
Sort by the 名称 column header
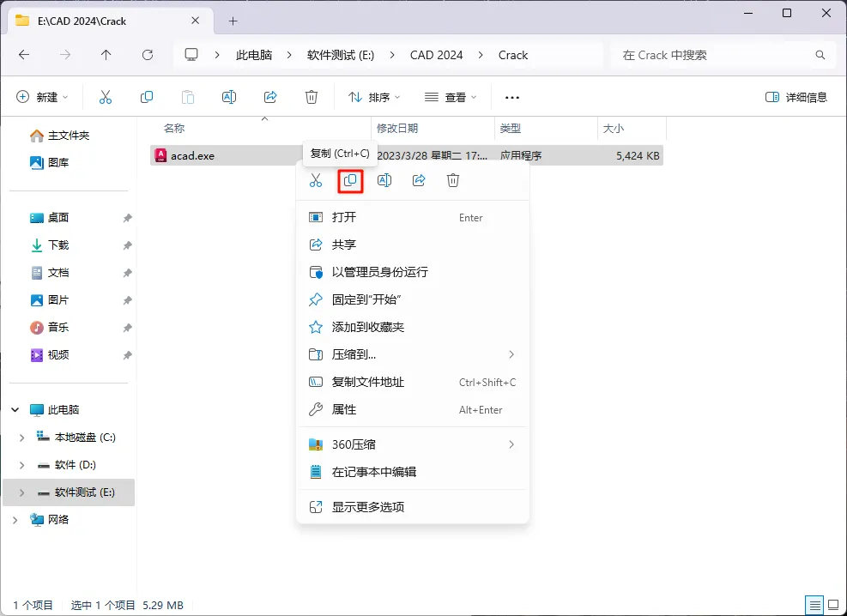(174, 129)
